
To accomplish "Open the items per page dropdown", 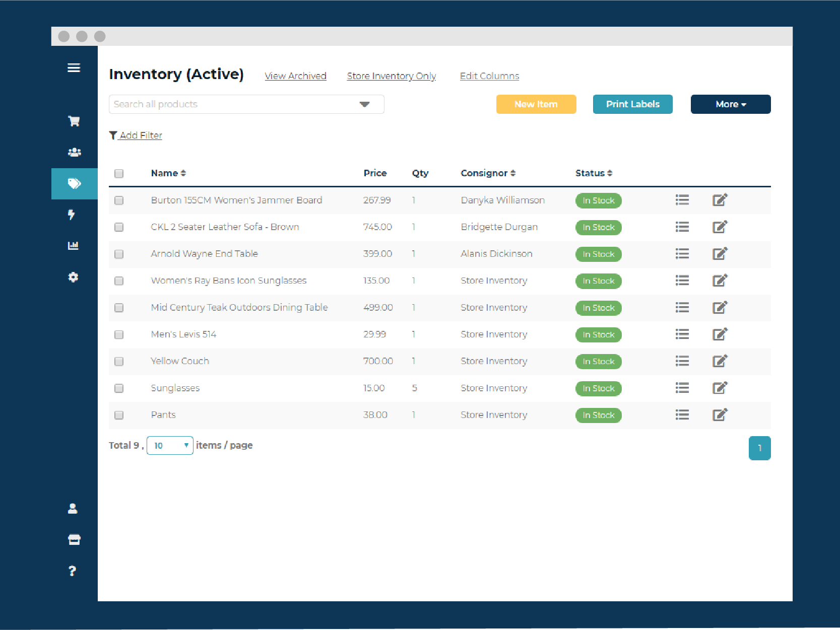I will [170, 446].
